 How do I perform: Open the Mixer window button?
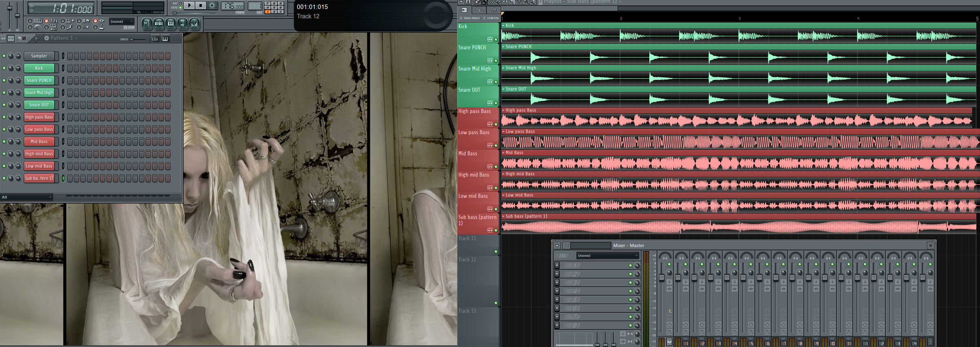[195, 24]
